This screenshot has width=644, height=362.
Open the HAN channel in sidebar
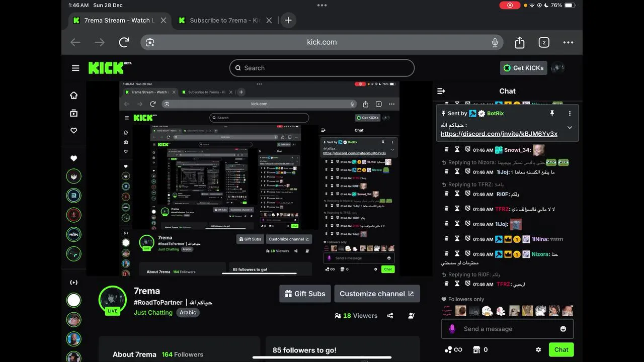pos(74,234)
